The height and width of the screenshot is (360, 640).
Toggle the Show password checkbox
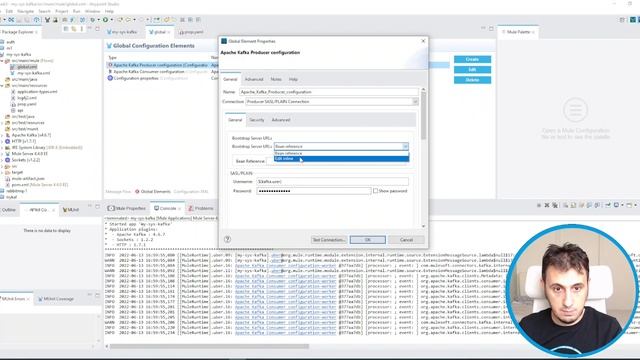point(375,191)
